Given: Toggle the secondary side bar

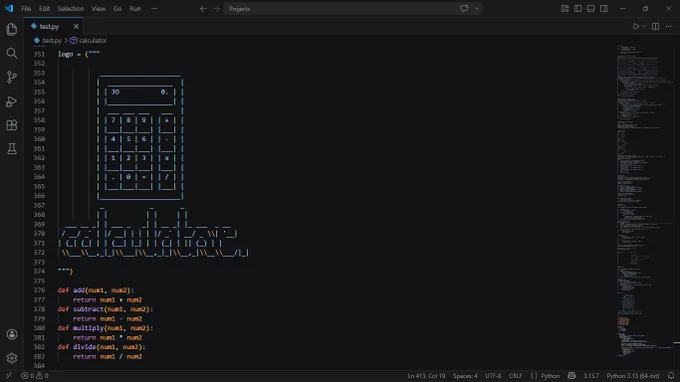Looking at the screenshot, I should pyautogui.click(x=604, y=9).
